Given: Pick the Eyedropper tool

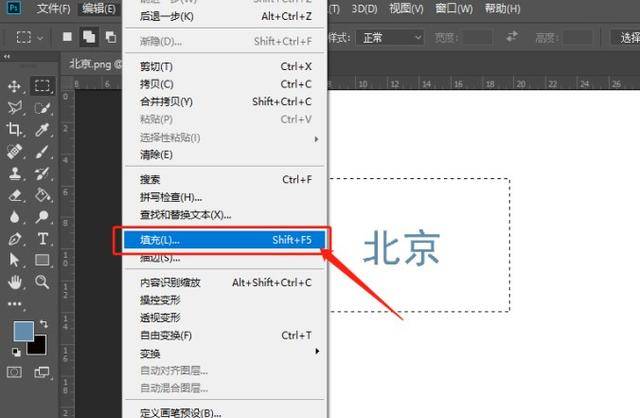Looking at the screenshot, I should click(43, 129).
